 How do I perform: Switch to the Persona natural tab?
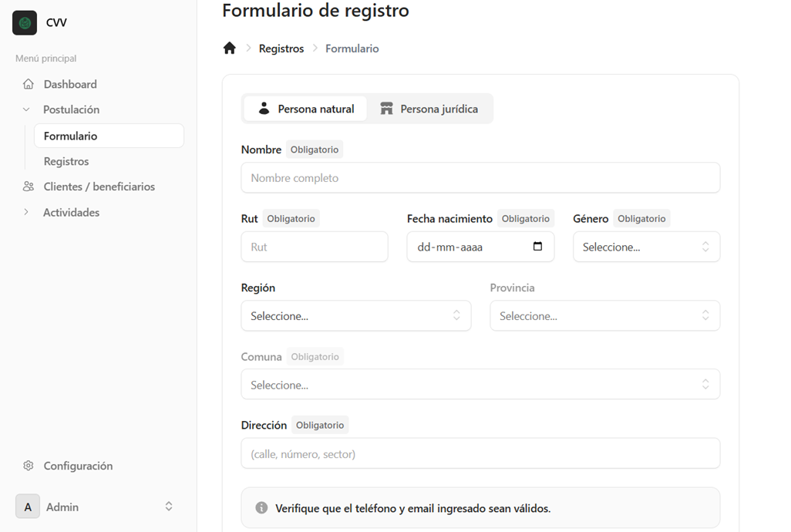pyautogui.click(x=305, y=109)
